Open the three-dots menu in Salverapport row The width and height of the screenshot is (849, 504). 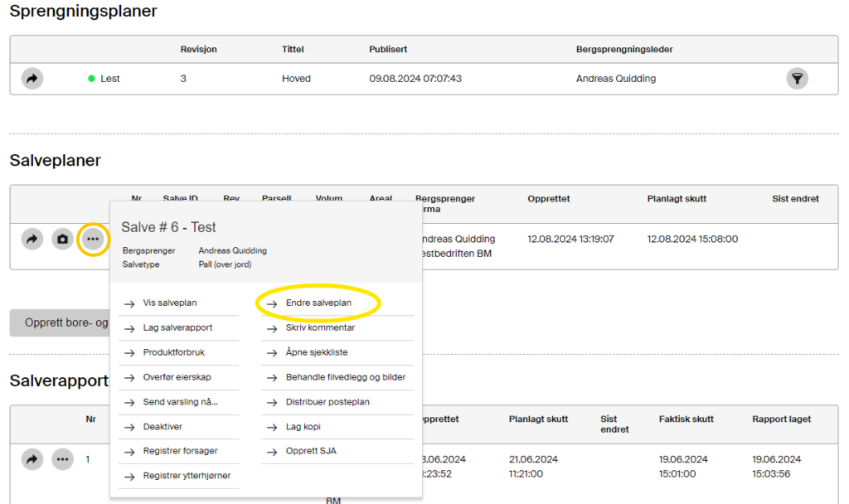tap(63, 460)
